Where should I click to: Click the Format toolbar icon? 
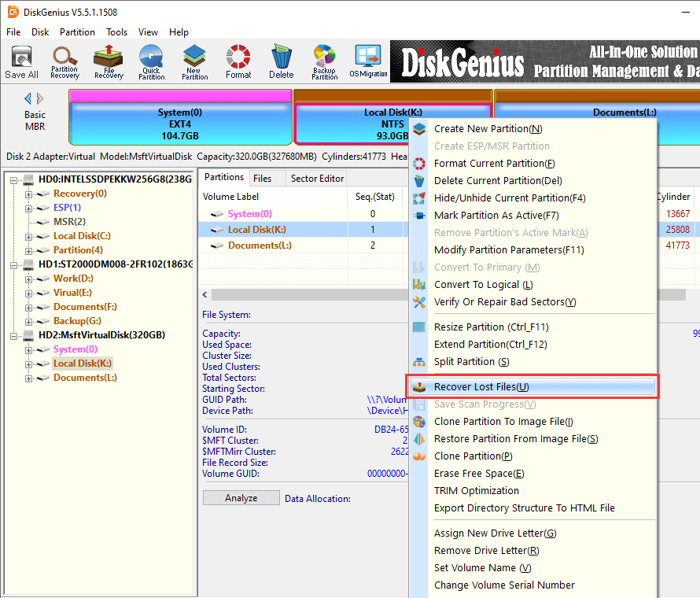tap(238, 61)
